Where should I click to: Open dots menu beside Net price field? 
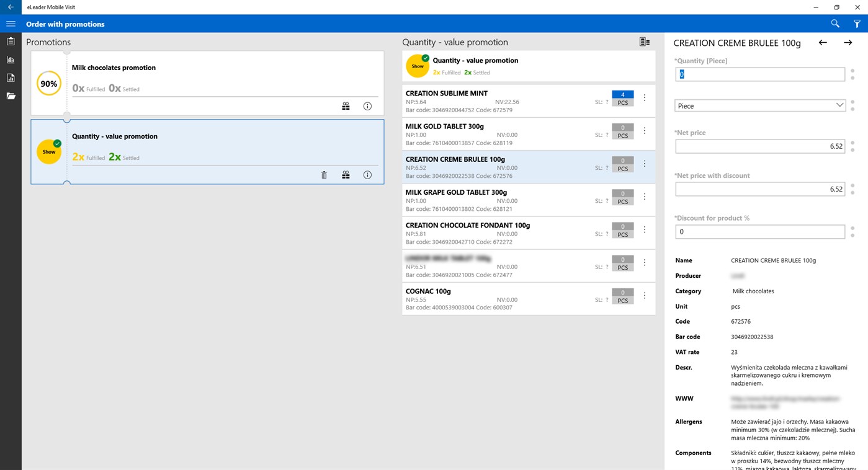pyautogui.click(x=852, y=146)
